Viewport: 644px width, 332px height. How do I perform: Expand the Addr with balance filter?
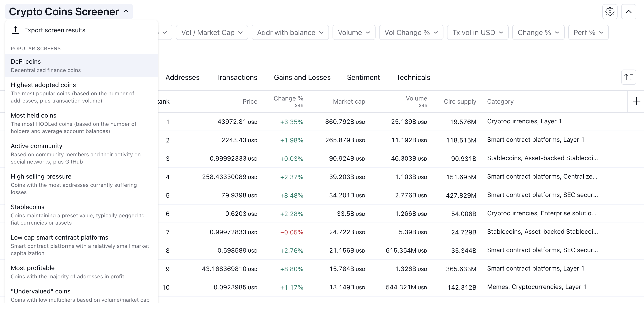click(290, 33)
